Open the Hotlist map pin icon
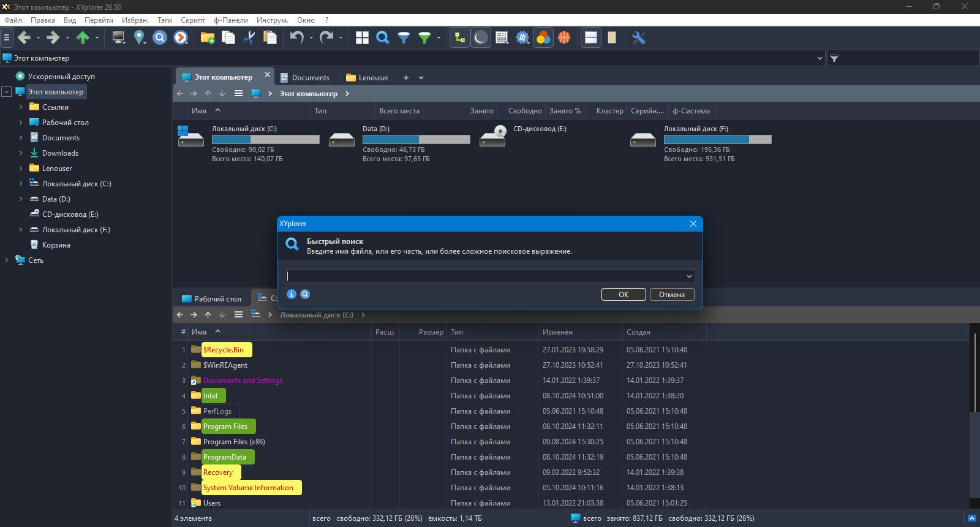 click(140, 38)
